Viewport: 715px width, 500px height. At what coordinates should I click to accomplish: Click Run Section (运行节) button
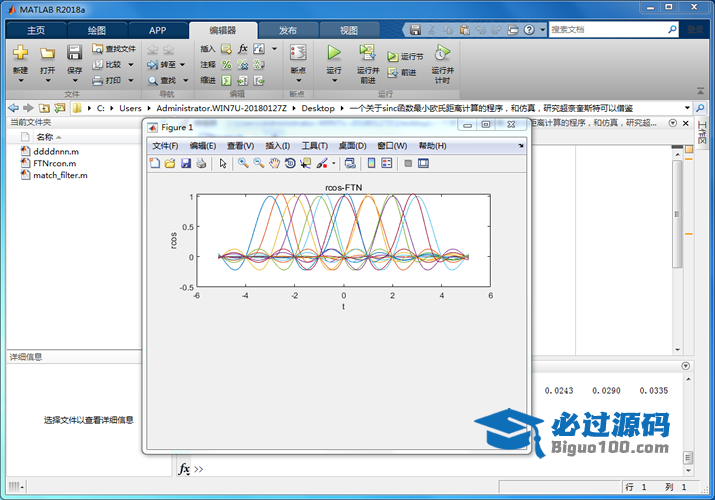click(x=405, y=57)
